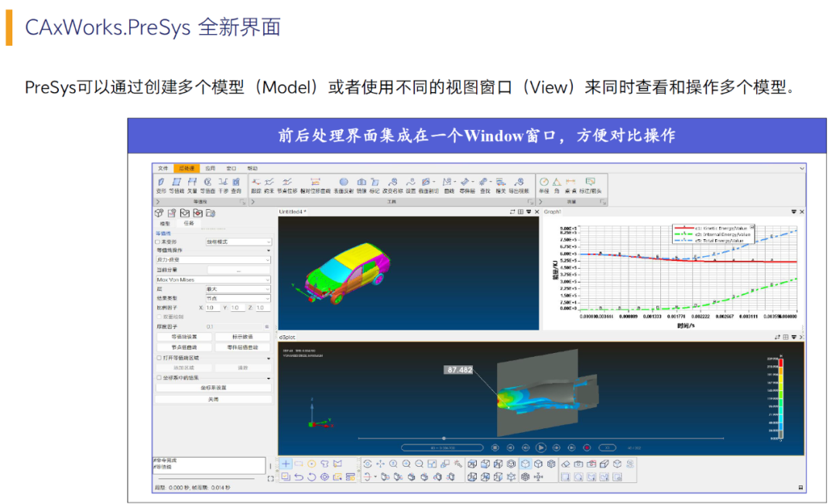This screenshot has width=836, height=504.
Task: Click the contour color legend bar
Action: 780,398
